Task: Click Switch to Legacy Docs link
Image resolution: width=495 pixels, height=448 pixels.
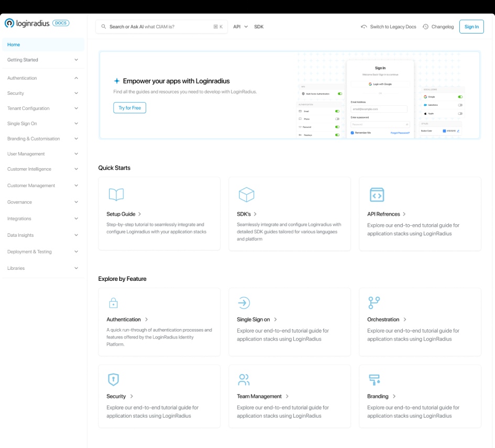Action: [x=393, y=27]
